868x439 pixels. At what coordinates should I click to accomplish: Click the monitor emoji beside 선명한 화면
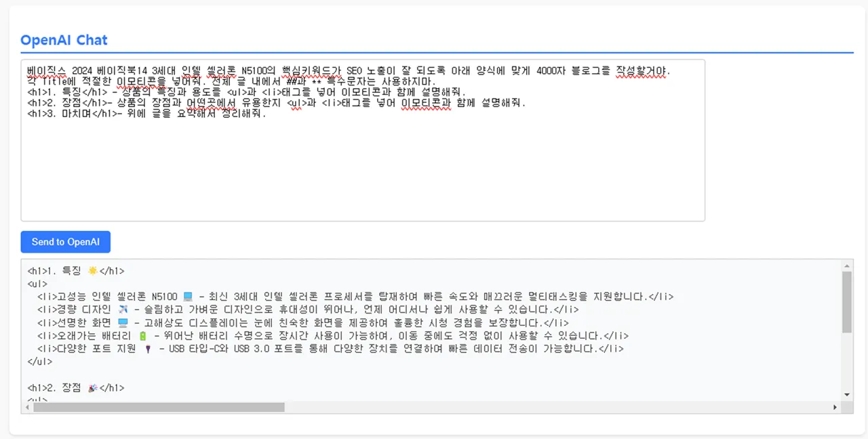coord(123,323)
